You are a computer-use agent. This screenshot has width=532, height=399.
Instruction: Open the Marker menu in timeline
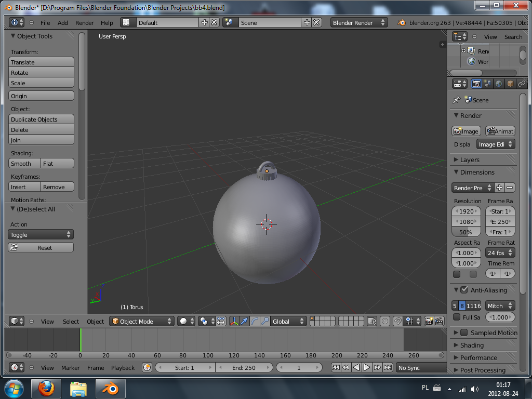(70, 368)
